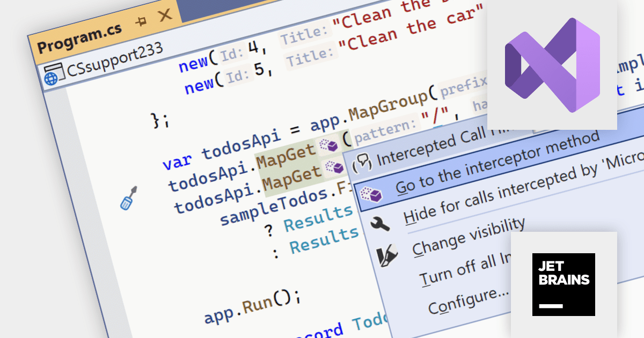Choose Turn off all Interceptor hints

point(465,271)
